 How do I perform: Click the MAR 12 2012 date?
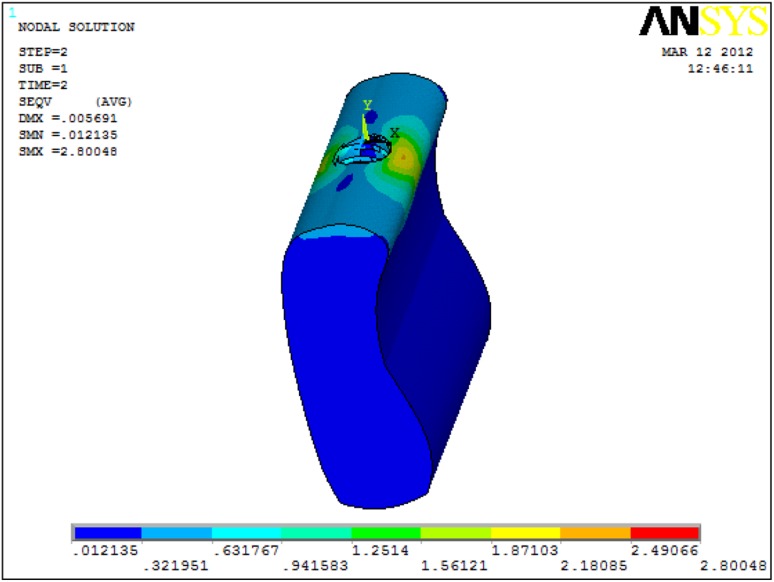point(707,52)
